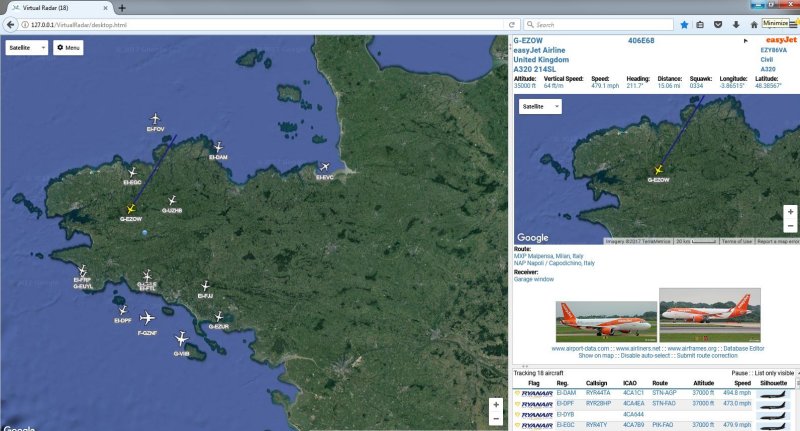
Task: Open the Satellite map type dropdown on the mini-map
Action: 540,106
